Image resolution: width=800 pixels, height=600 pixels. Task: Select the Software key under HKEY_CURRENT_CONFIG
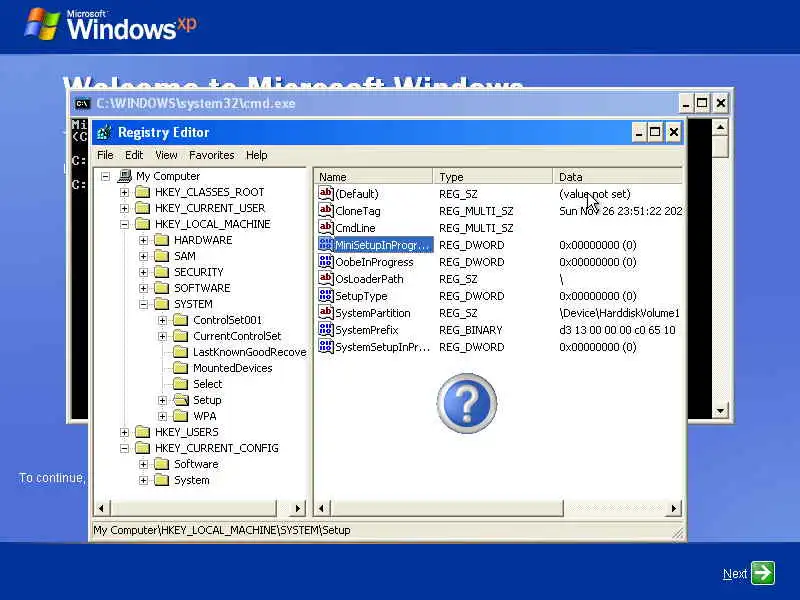click(x=196, y=464)
